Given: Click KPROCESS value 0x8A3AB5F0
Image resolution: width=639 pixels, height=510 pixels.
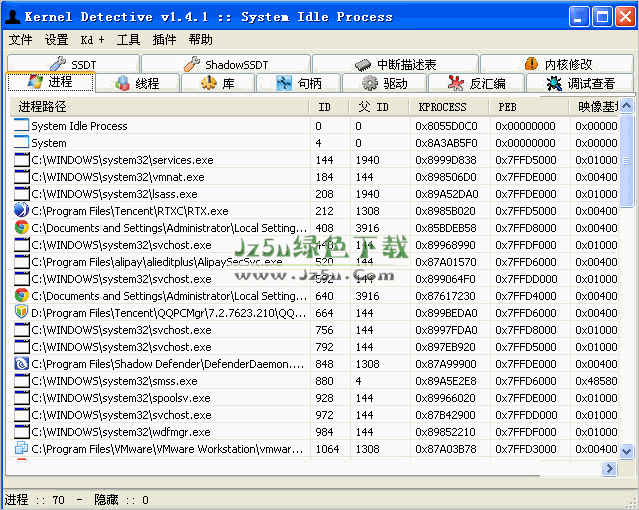Looking at the screenshot, I should (446, 143).
